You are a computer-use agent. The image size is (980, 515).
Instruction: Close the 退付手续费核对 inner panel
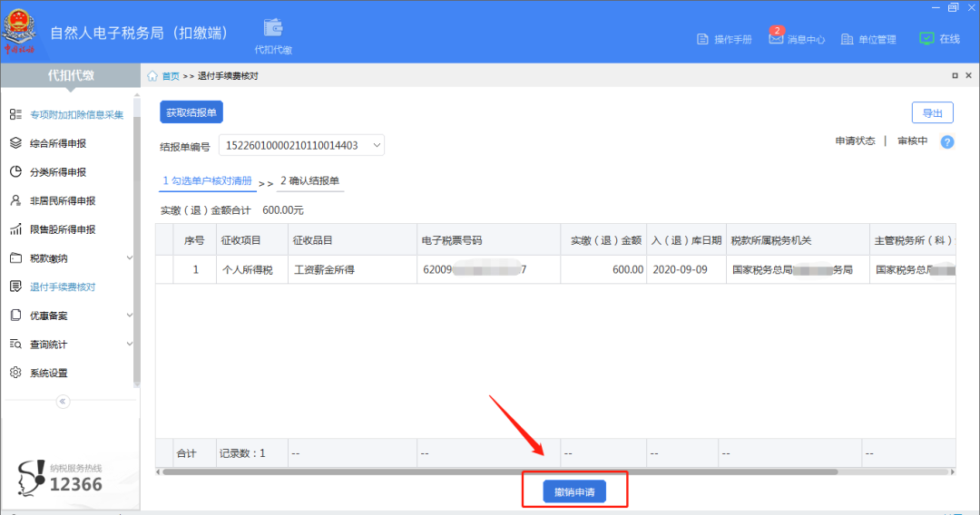pos(969,75)
